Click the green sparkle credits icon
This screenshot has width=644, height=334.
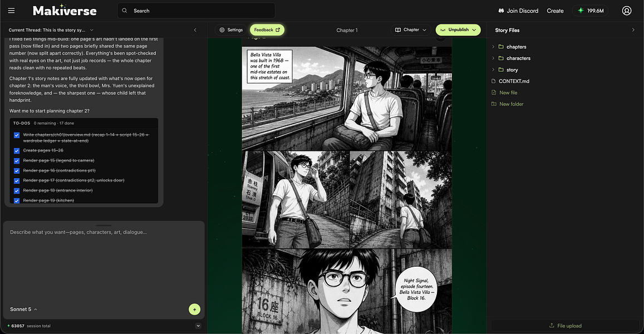pyautogui.click(x=581, y=11)
